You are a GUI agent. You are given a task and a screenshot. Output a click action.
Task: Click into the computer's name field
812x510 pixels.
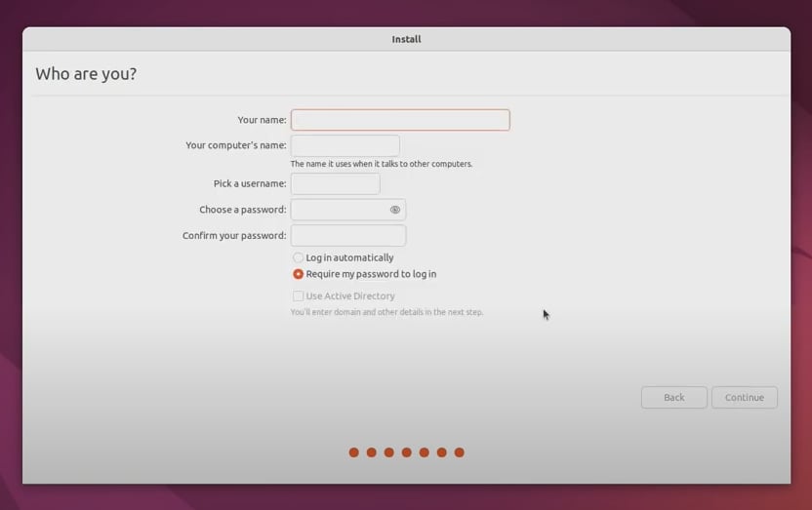(345, 145)
